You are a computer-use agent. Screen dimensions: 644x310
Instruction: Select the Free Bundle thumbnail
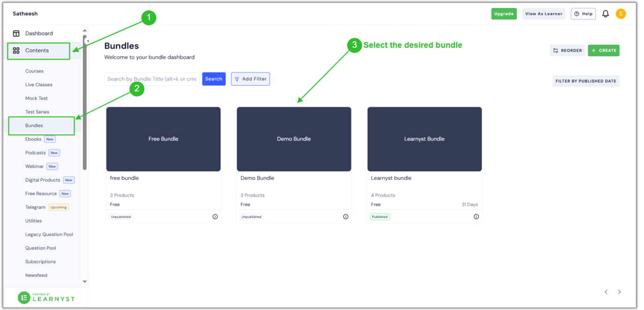(x=163, y=139)
